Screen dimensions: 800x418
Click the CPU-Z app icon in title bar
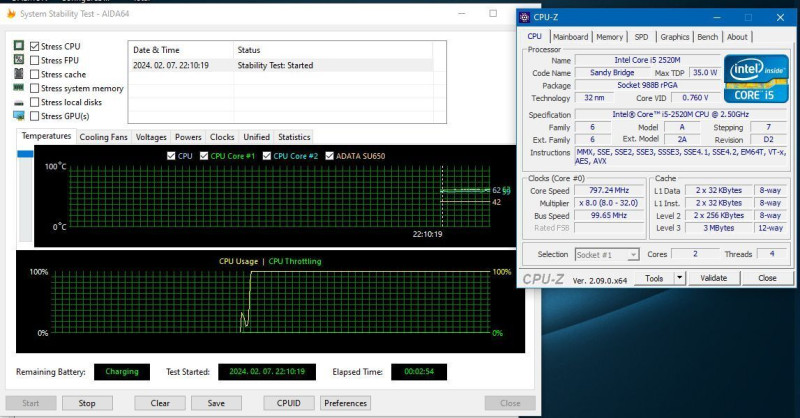point(524,17)
